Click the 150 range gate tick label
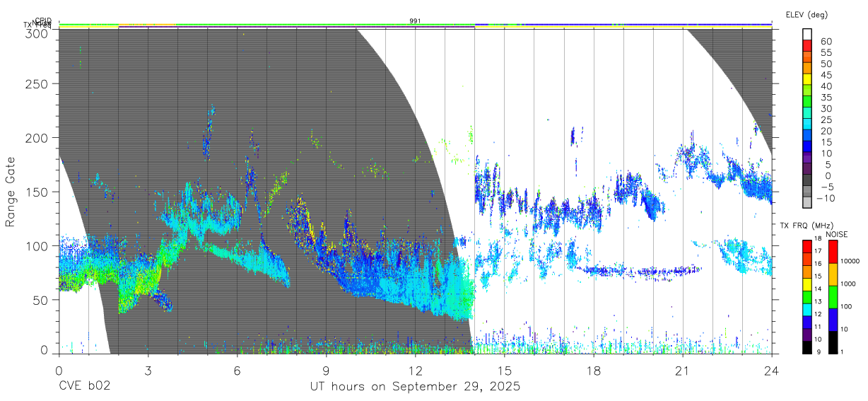This screenshot has height=401, width=868. pos(37,192)
